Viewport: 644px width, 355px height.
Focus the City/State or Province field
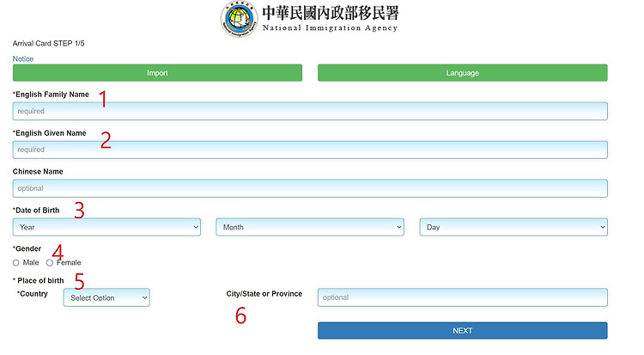point(463,297)
